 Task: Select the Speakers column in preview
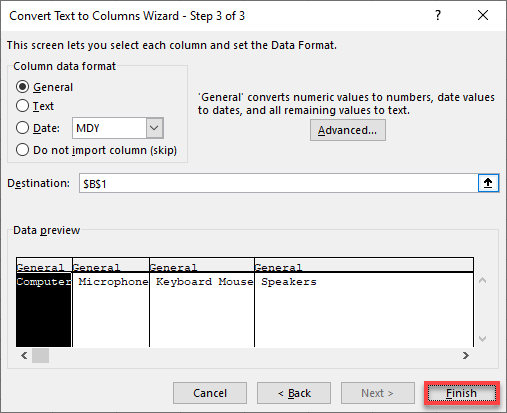pos(364,302)
